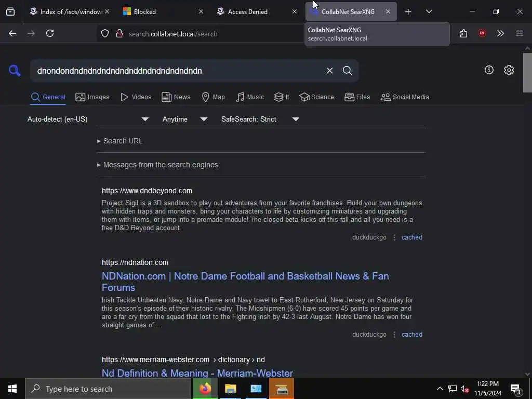This screenshot has width=532, height=399.
Task: Open the Anytime time range dropdown
Action: [184, 119]
